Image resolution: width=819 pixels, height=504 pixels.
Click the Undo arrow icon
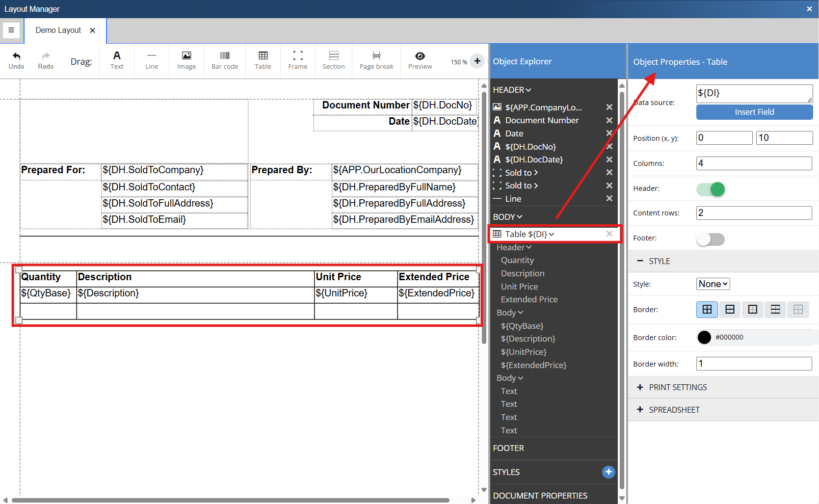click(x=16, y=56)
